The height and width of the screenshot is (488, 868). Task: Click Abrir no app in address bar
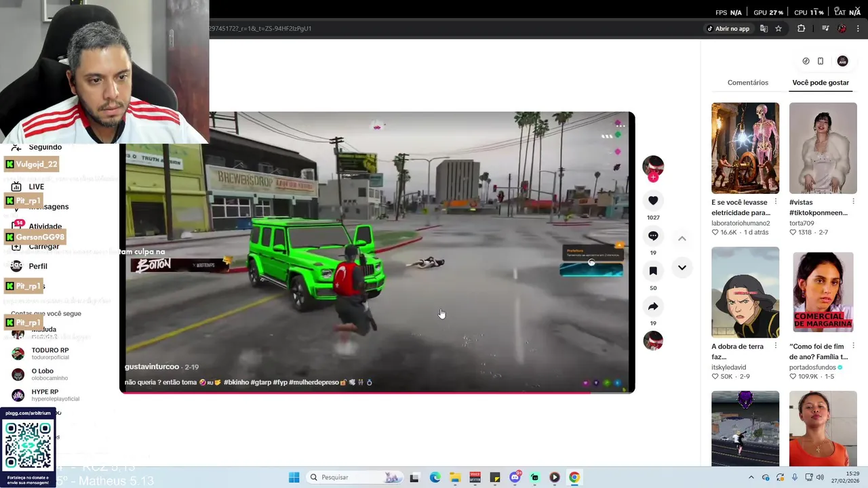728,28
